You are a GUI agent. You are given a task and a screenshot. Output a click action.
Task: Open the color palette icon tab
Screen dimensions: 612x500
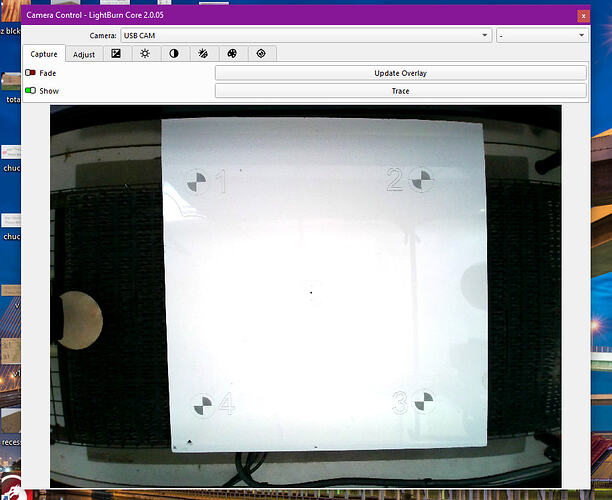click(x=232, y=53)
